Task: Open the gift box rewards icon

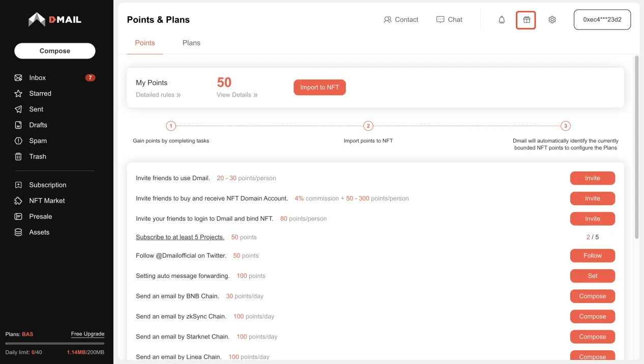Action: pos(526,20)
